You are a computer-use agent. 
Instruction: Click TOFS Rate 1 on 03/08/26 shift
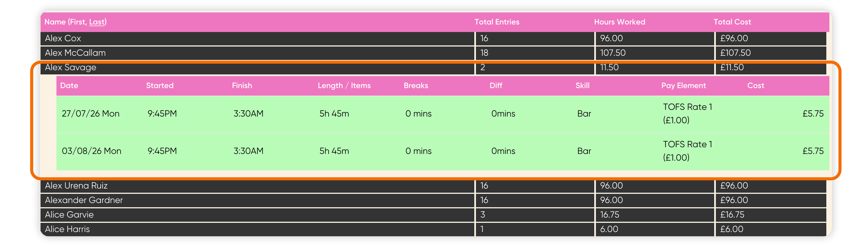pos(687,144)
